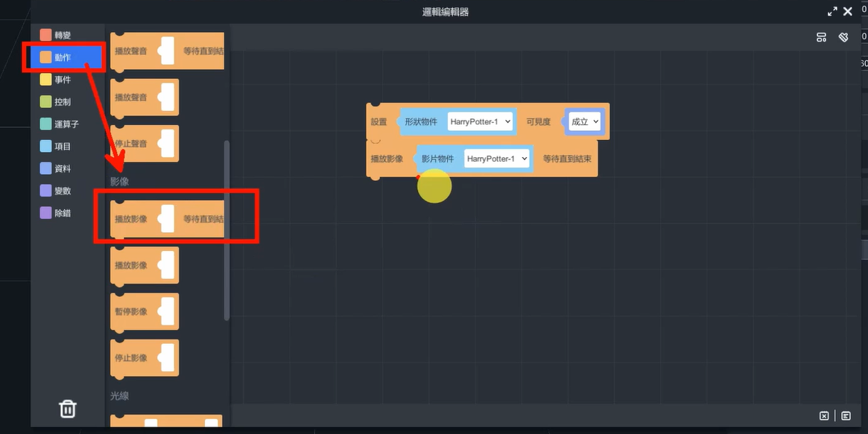Click the cleanup brush icon
The image size is (868, 434).
pyautogui.click(x=843, y=37)
